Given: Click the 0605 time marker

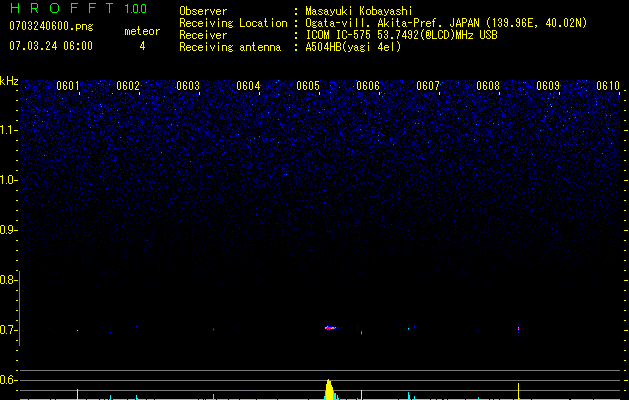Looking at the screenshot, I should pyautogui.click(x=308, y=86).
